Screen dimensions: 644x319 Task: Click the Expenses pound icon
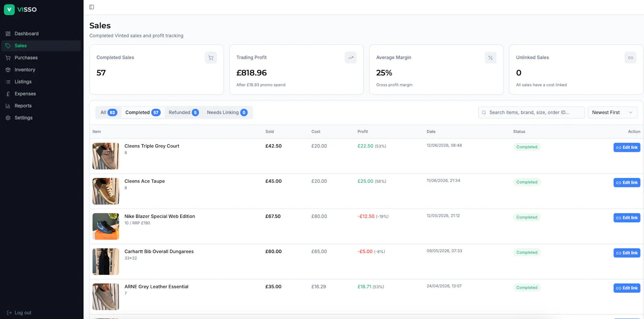point(8,94)
